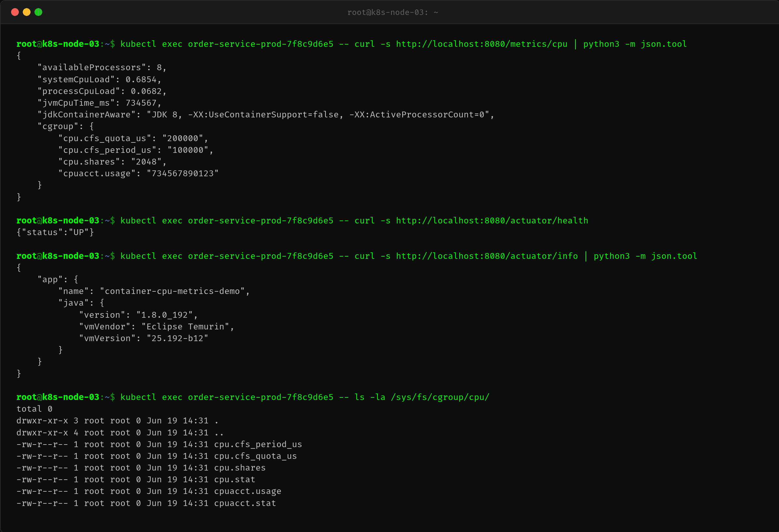Click the green maximize window button
The width and height of the screenshot is (779, 532).
pos(39,12)
